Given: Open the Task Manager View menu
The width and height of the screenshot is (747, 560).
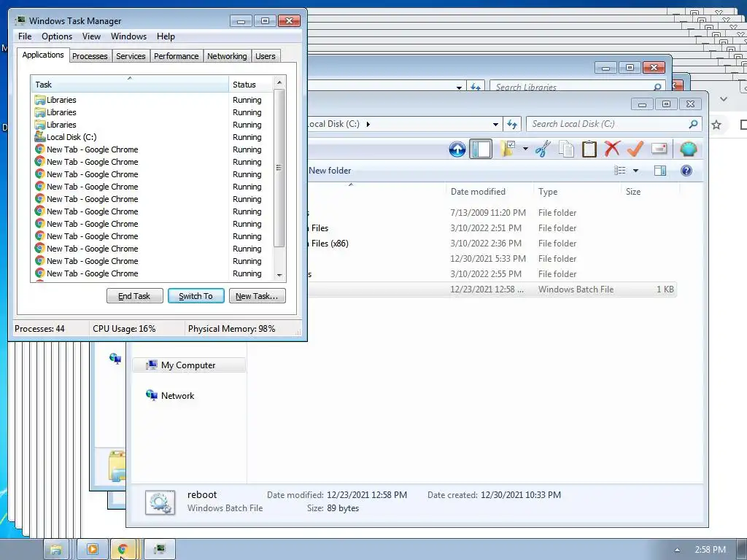Looking at the screenshot, I should coord(91,36).
